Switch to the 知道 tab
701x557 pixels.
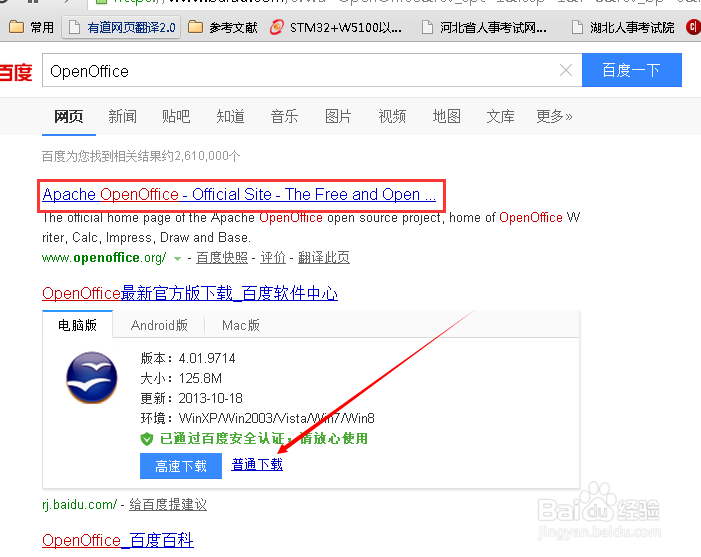(230, 117)
